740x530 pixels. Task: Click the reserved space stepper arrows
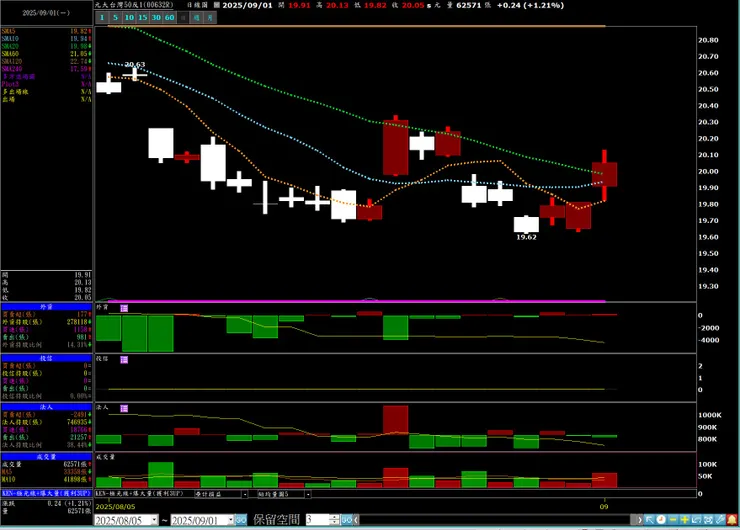[x=335, y=520]
